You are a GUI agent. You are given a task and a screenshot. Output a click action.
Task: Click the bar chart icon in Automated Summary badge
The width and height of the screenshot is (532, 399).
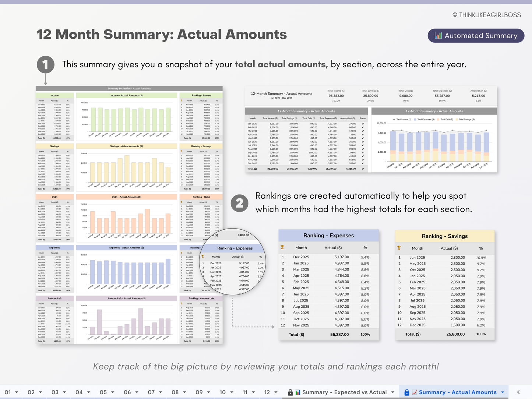click(x=438, y=36)
